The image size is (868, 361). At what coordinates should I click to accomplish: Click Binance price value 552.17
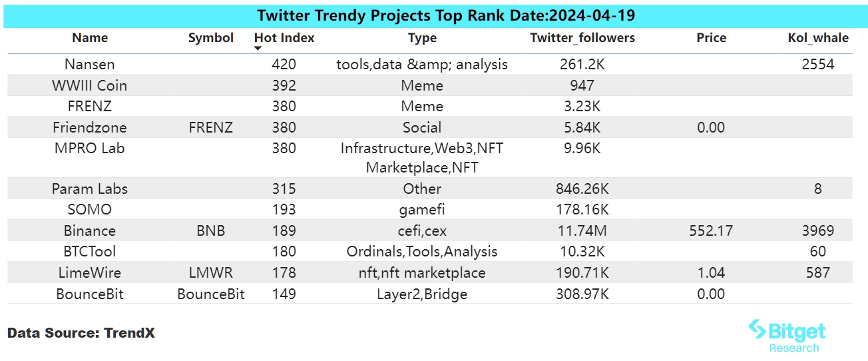pos(711,231)
